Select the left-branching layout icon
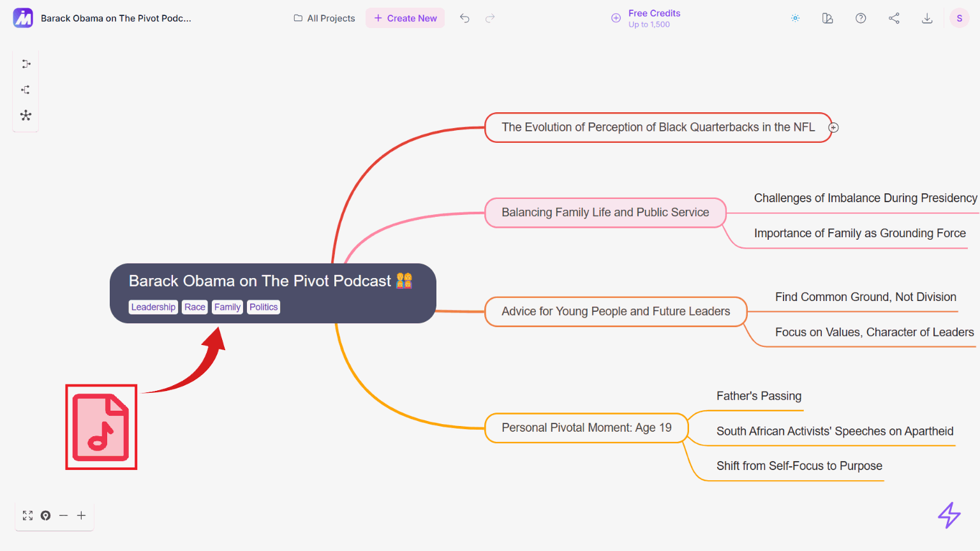This screenshot has width=980, height=551. point(26,90)
